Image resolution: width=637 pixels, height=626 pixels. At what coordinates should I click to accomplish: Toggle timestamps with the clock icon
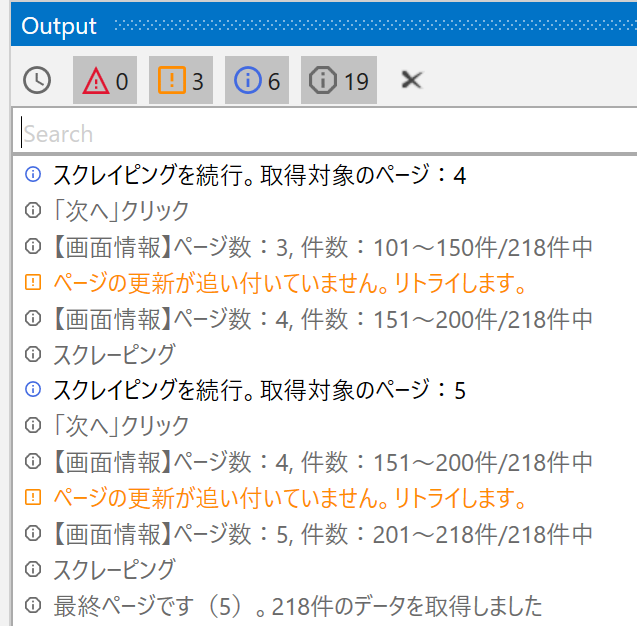(x=37, y=80)
